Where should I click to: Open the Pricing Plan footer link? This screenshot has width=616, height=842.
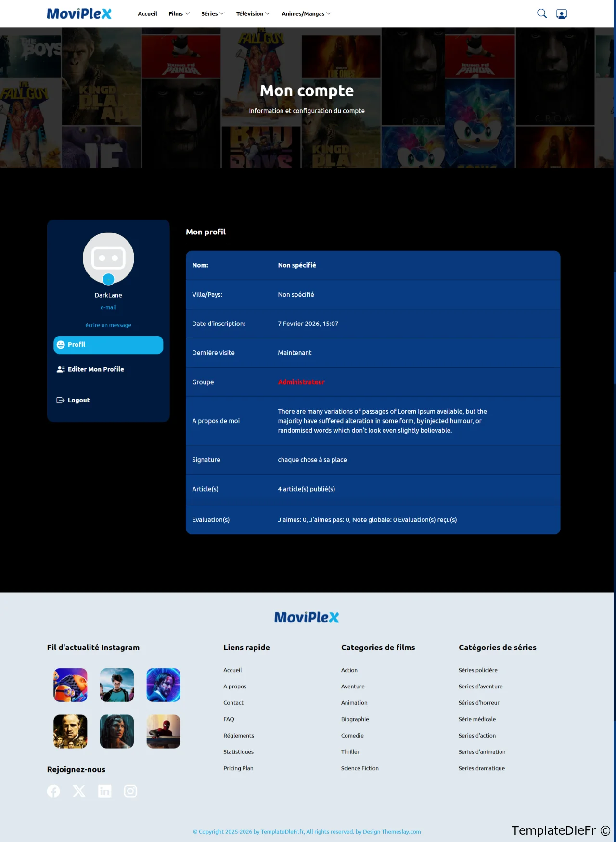coord(238,768)
